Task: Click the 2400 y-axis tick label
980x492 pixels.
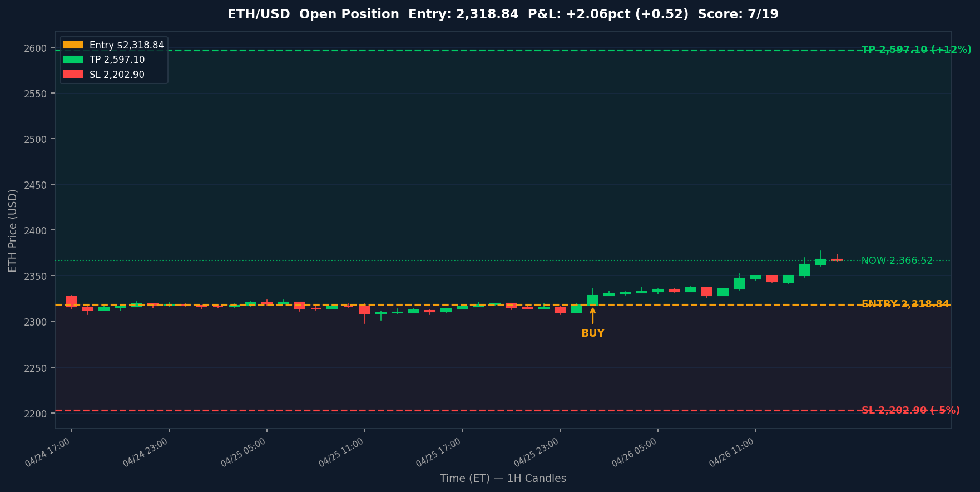Action: tap(35, 231)
